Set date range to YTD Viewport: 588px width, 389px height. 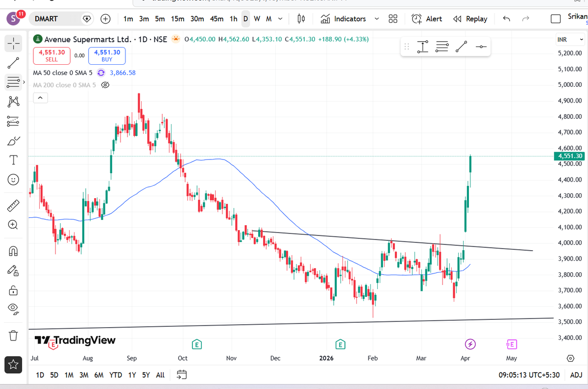click(116, 375)
